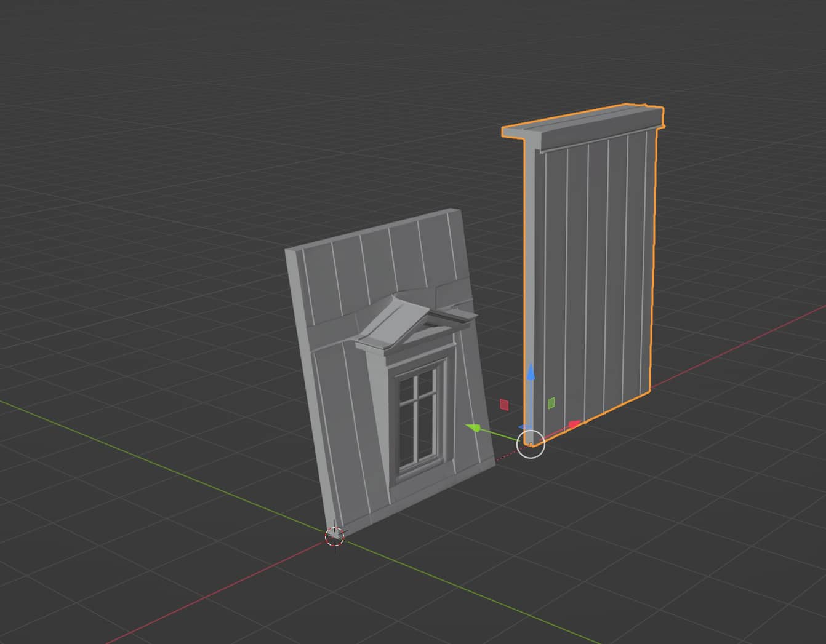Click the white circle at gizmo center
826x644 pixels.
pos(530,443)
